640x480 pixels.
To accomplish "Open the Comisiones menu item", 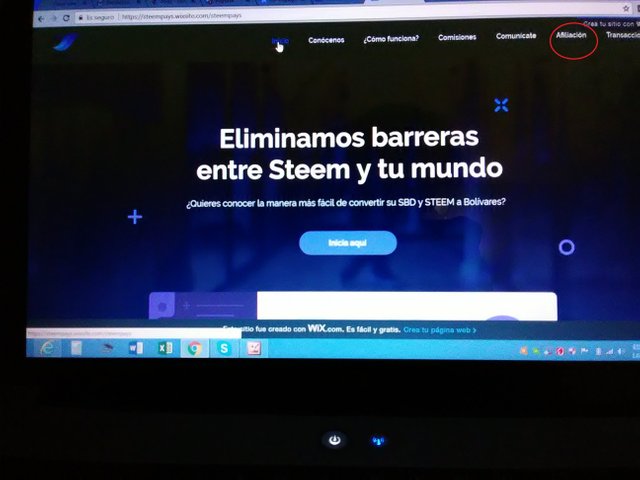I will pyautogui.click(x=457, y=37).
